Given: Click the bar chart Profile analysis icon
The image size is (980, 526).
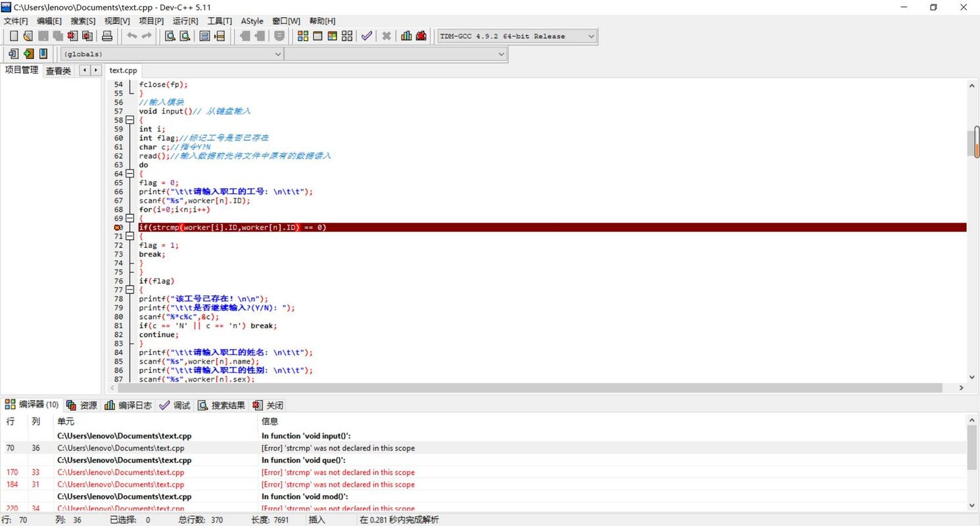Looking at the screenshot, I should [406, 36].
